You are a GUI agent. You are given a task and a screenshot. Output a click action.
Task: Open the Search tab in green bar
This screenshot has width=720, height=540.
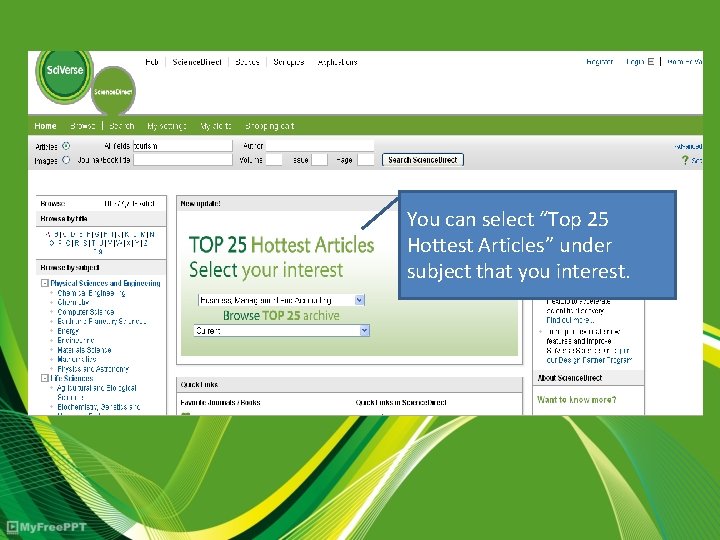122,126
